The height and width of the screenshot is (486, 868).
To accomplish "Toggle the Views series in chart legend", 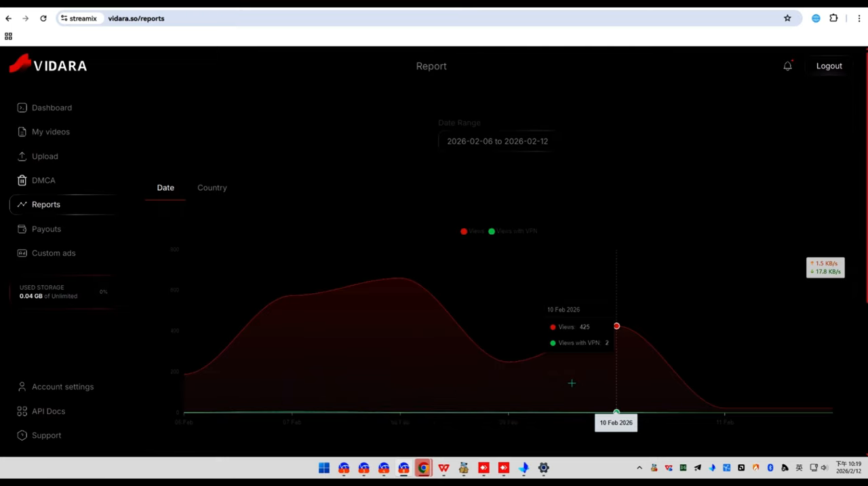I will [473, 231].
